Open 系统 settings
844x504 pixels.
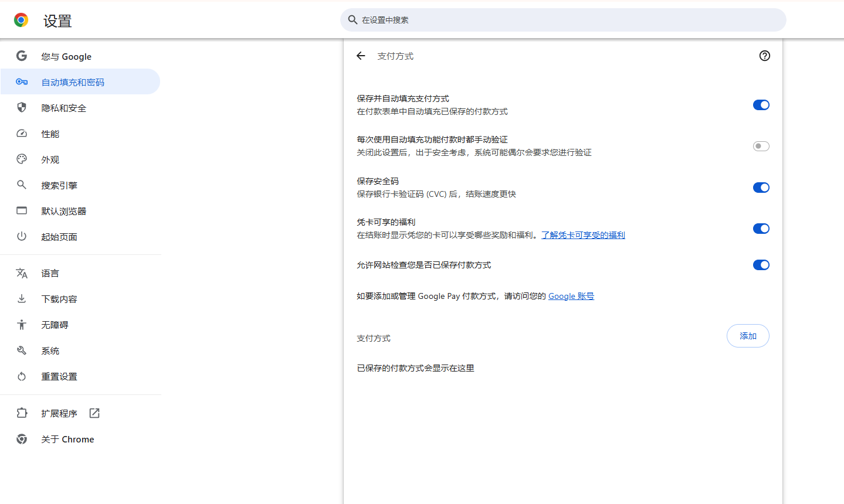(80, 350)
